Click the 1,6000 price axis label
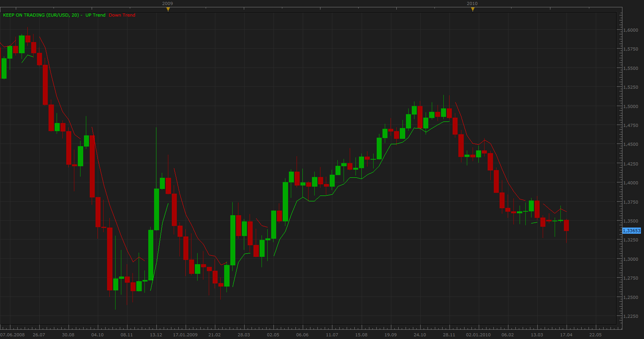This screenshot has height=339, width=644. pyautogui.click(x=631, y=30)
